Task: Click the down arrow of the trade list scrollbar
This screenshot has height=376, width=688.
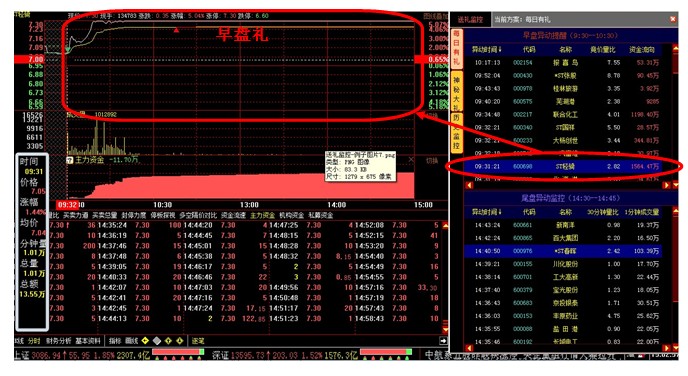Action: (x=445, y=328)
